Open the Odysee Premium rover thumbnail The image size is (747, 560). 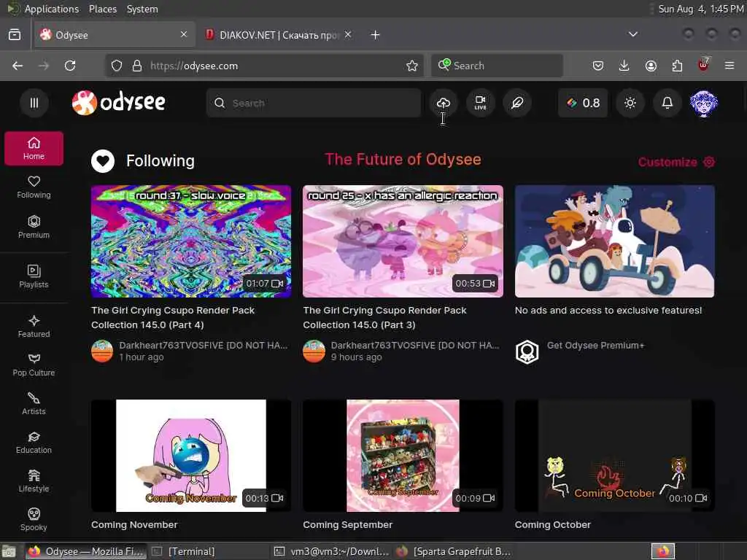click(614, 241)
